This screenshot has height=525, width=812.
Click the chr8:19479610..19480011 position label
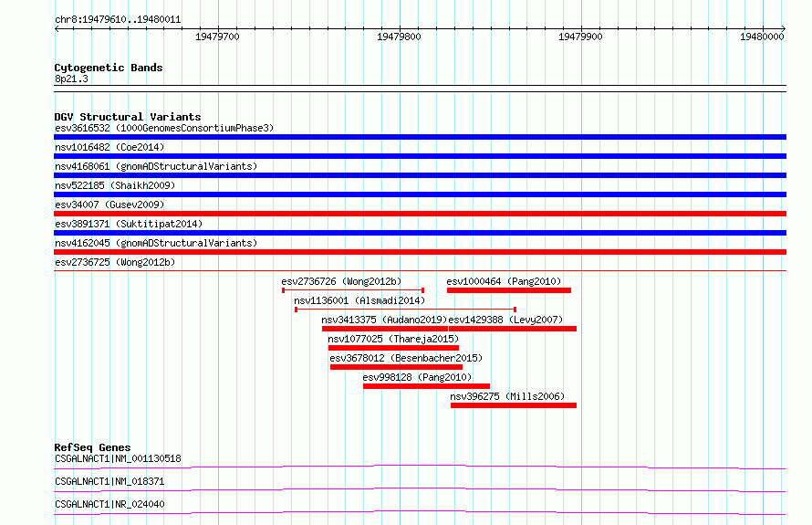tap(118, 20)
